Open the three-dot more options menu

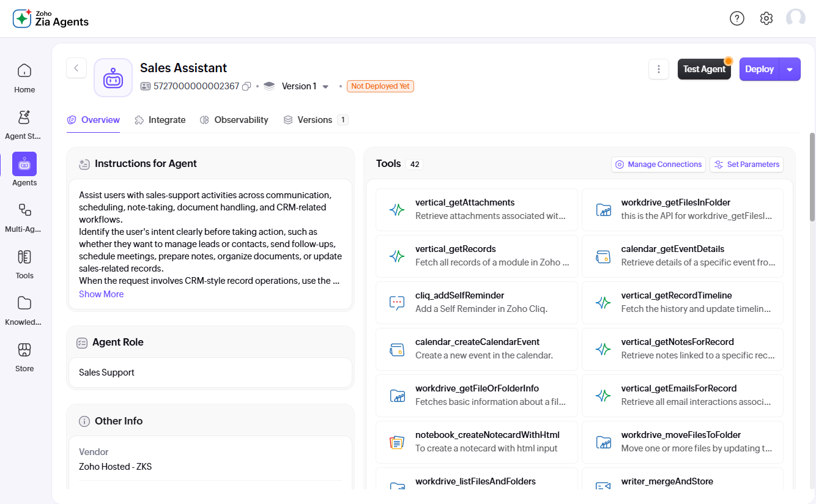[x=659, y=69]
